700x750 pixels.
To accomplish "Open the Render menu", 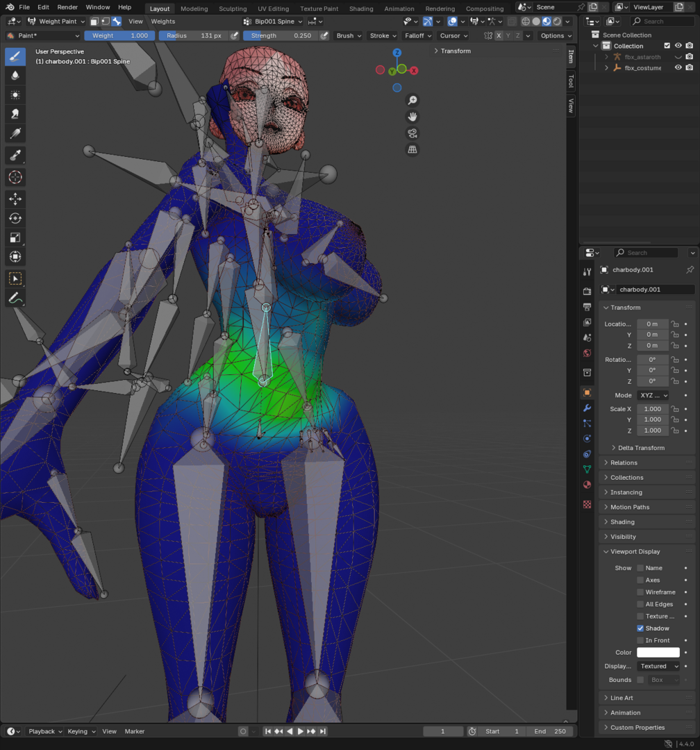I will point(67,7).
